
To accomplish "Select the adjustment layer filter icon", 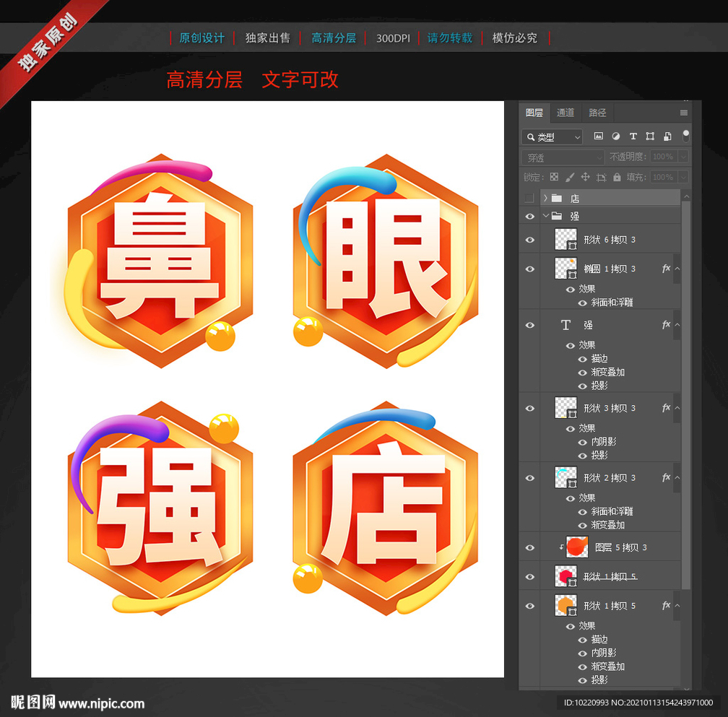I will [615, 136].
